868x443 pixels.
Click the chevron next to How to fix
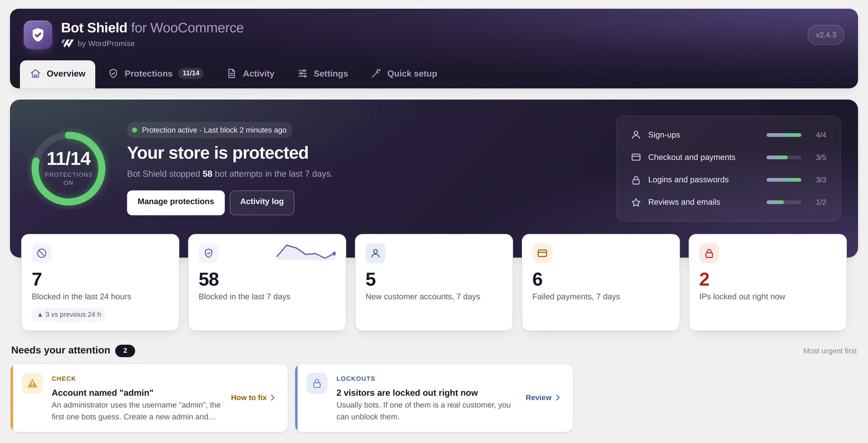click(273, 398)
